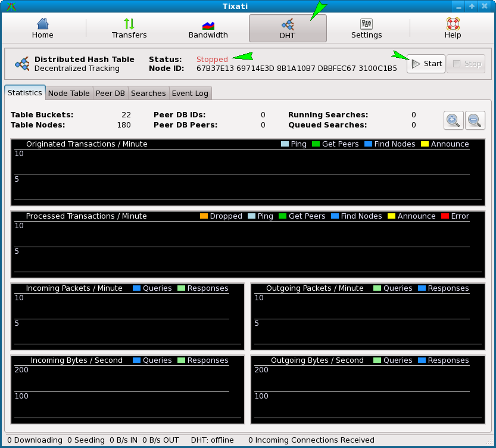Viewport: 496px width, 448px height.
Task: Switch to the Statistics tab
Action: (x=24, y=93)
